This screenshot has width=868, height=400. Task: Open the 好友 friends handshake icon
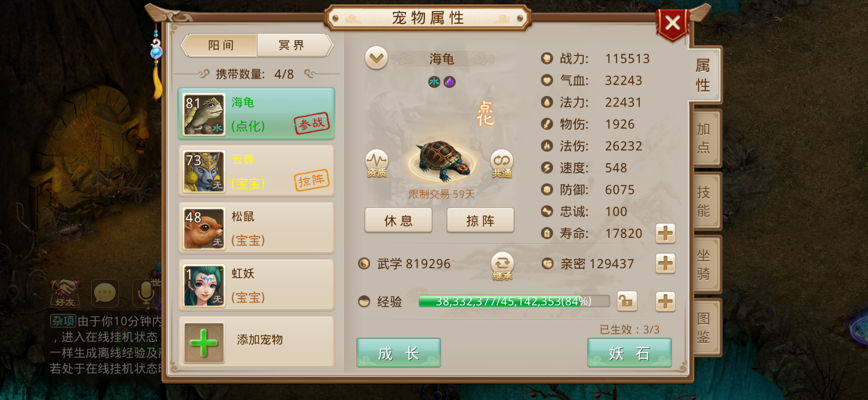coord(65,293)
